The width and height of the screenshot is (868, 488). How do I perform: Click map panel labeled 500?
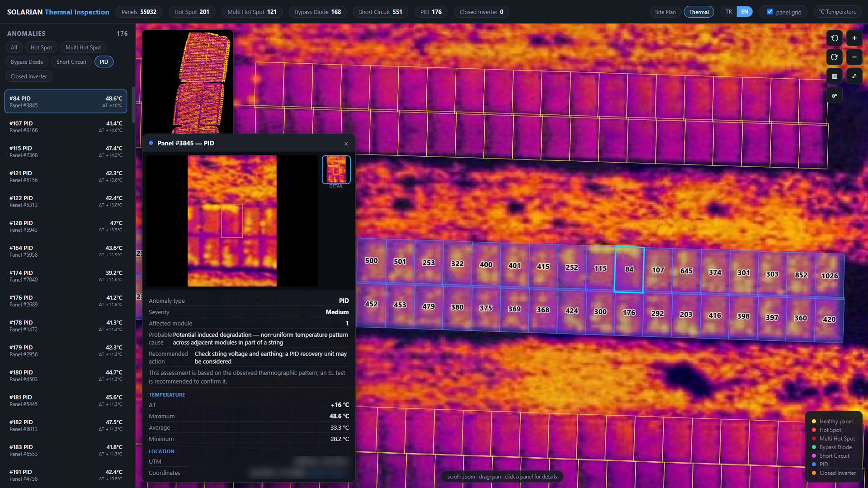pos(371,261)
